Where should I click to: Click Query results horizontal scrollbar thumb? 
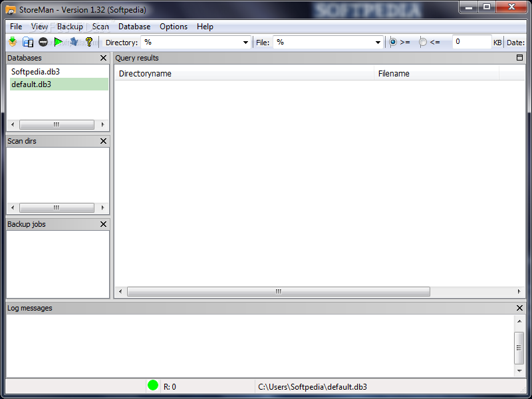pos(279,291)
